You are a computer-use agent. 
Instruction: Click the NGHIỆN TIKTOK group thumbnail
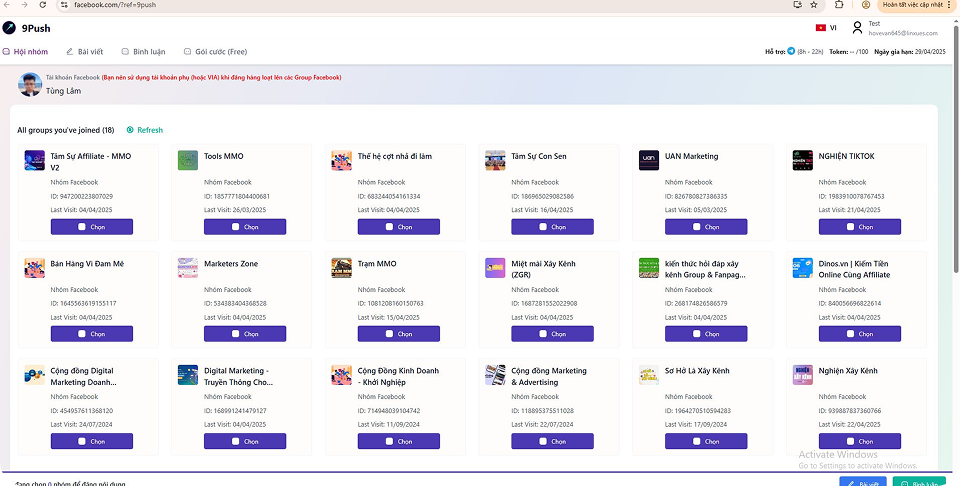point(803,160)
